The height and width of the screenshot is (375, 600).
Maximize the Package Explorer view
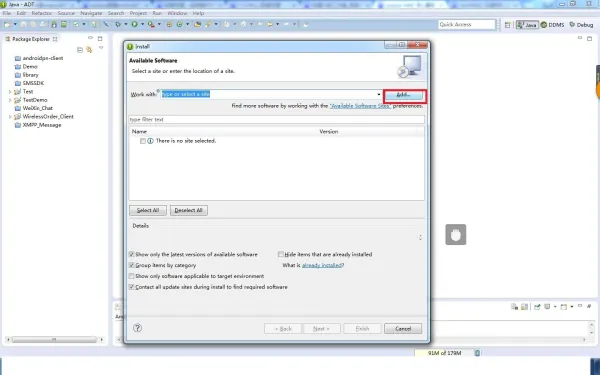point(100,38)
